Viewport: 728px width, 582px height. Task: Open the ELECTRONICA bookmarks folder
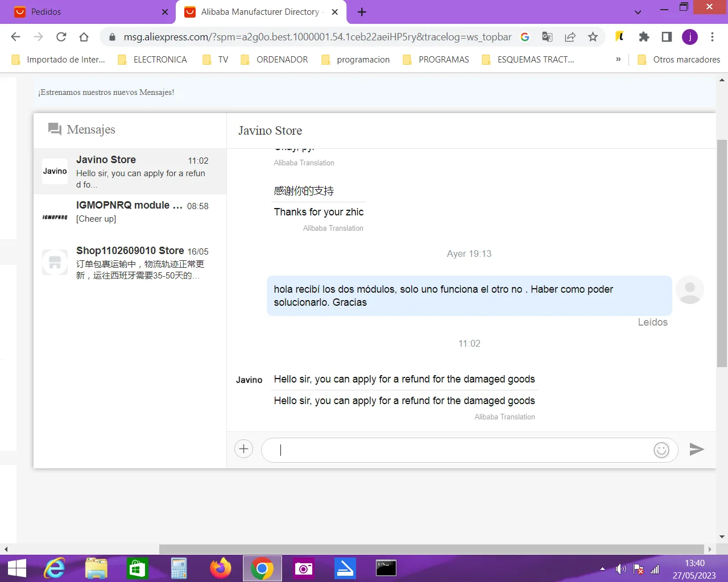(152, 60)
